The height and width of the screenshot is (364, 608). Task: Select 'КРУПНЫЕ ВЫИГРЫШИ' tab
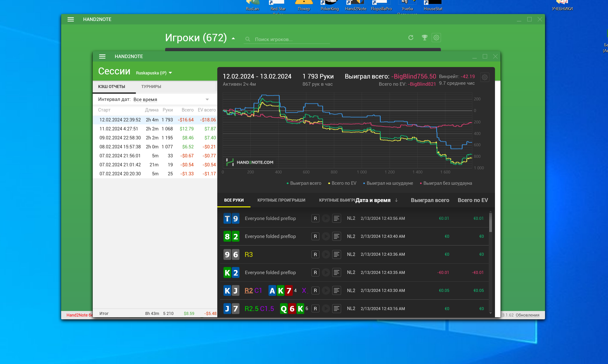point(337,200)
